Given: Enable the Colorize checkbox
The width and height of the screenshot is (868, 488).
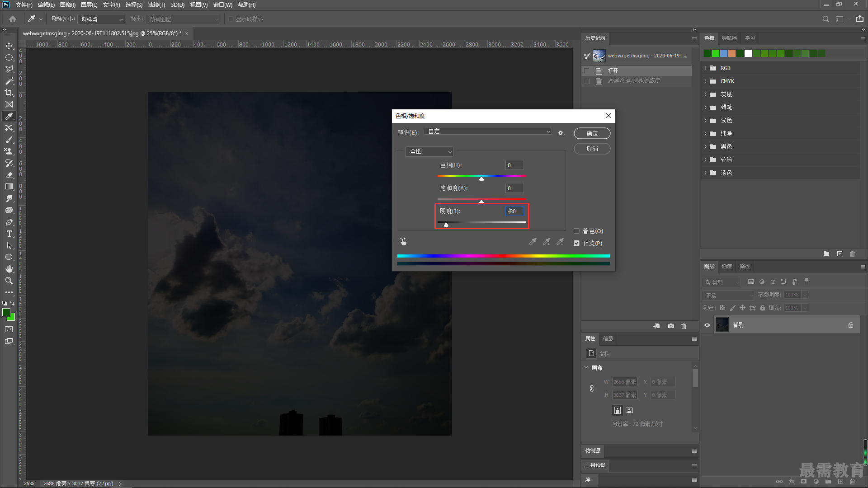Looking at the screenshot, I should pos(576,231).
